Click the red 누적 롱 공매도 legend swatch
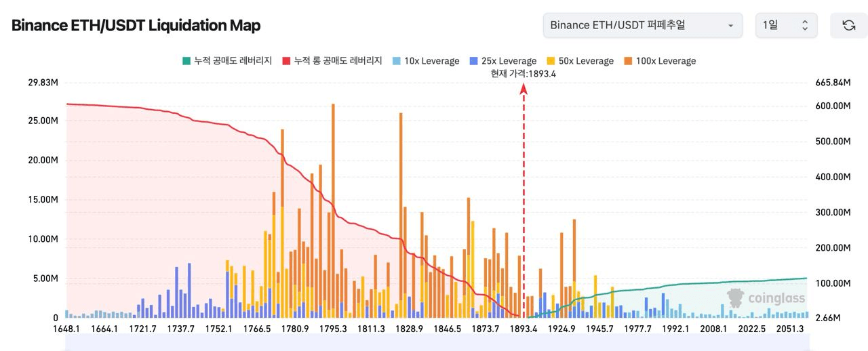Screen dimensions: 868x351 [x=286, y=61]
